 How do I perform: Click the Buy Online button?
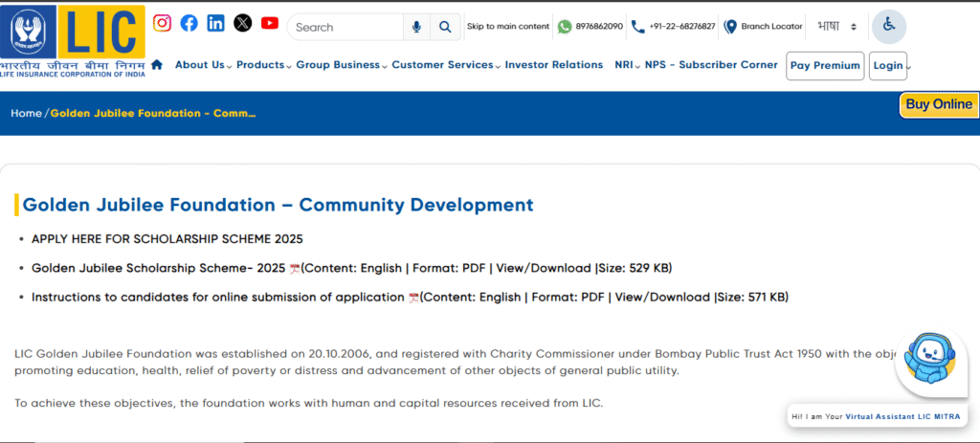click(938, 104)
